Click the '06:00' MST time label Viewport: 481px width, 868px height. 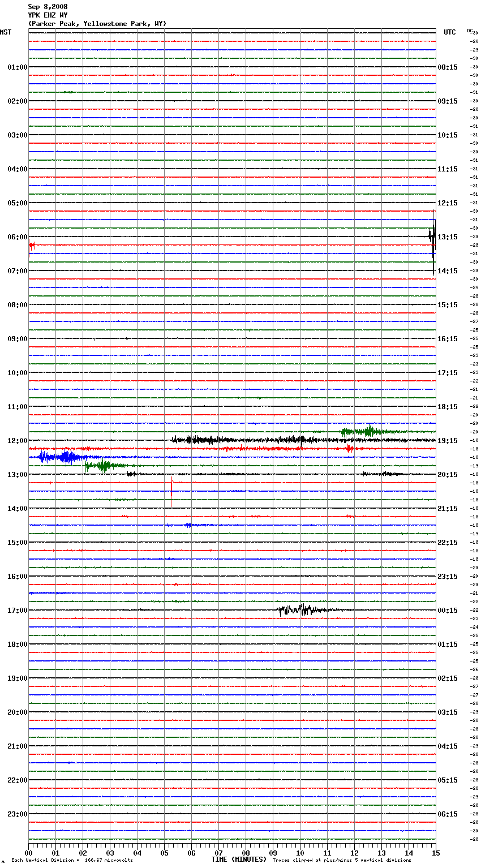tap(18, 237)
